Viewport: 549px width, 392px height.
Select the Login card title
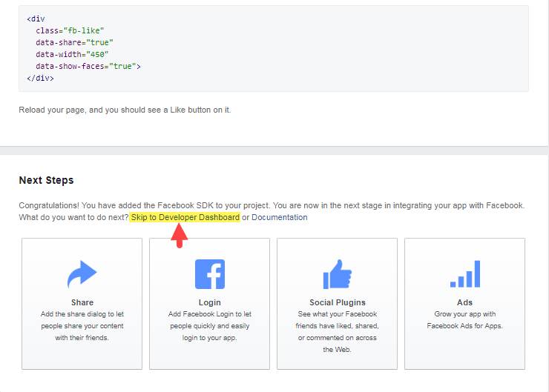coord(210,302)
